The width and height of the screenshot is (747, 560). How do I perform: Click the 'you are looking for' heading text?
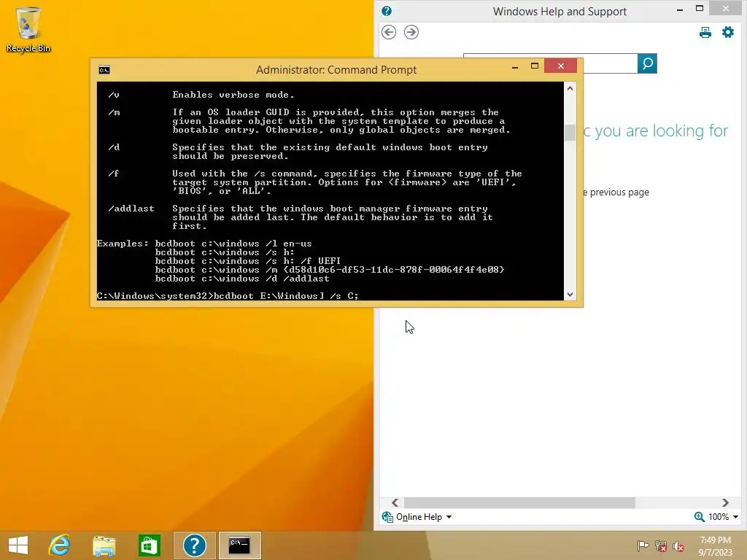(x=661, y=131)
